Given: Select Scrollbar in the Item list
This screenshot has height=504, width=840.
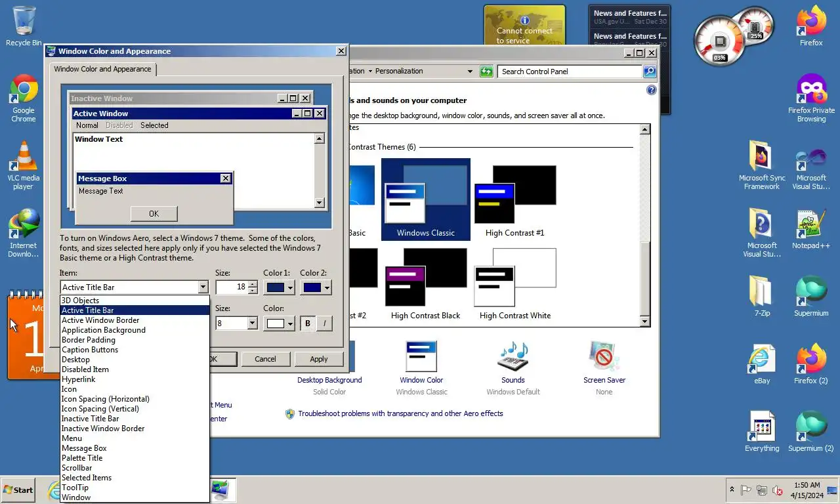Looking at the screenshot, I should pos(135,468).
